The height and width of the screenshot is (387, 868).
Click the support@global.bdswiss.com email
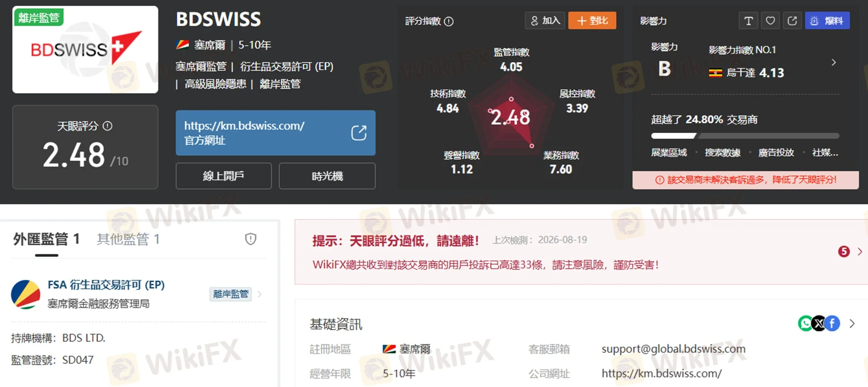[673, 349]
